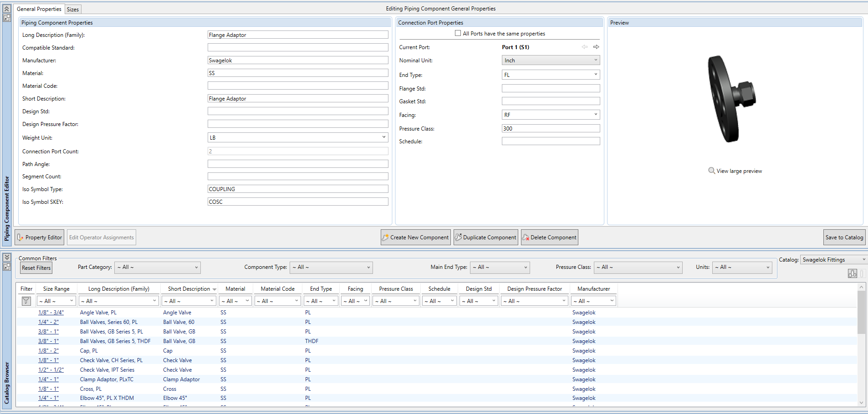Open the Weight Unit dropdown
868x414 pixels.
click(x=298, y=137)
